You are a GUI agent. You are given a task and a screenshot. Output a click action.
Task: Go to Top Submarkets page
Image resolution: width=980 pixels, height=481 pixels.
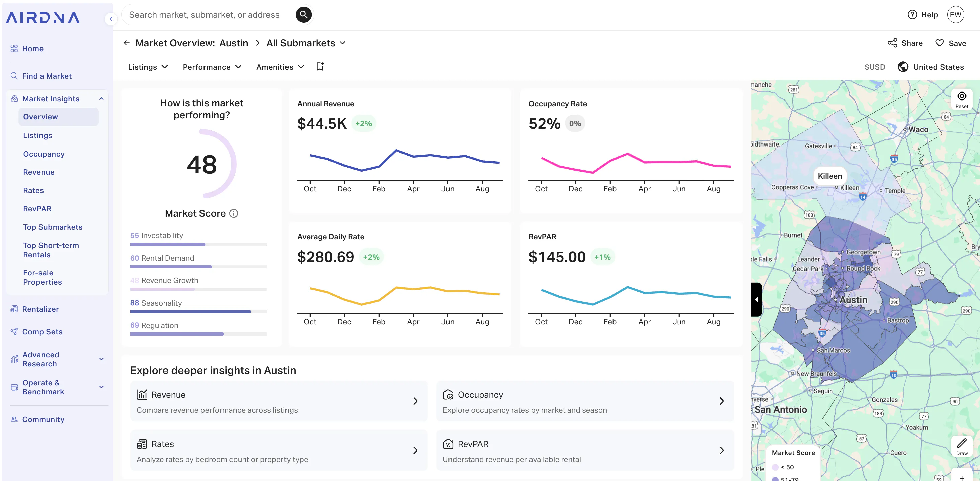point(53,227)
